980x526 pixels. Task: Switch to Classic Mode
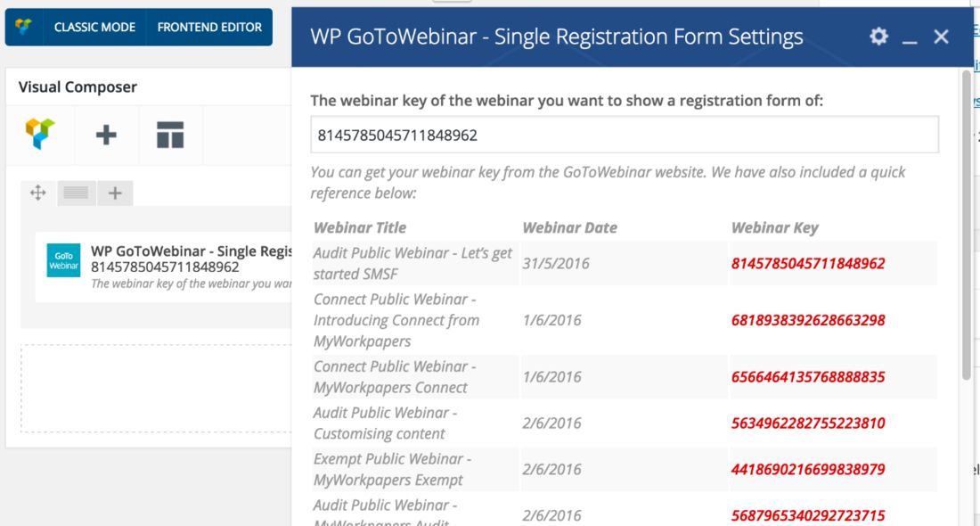coord(94,27)
